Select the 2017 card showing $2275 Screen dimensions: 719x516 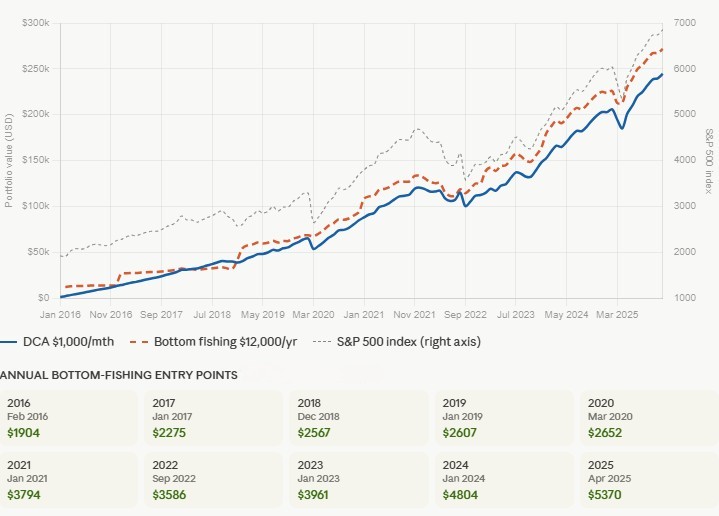[x=213, y=418]
